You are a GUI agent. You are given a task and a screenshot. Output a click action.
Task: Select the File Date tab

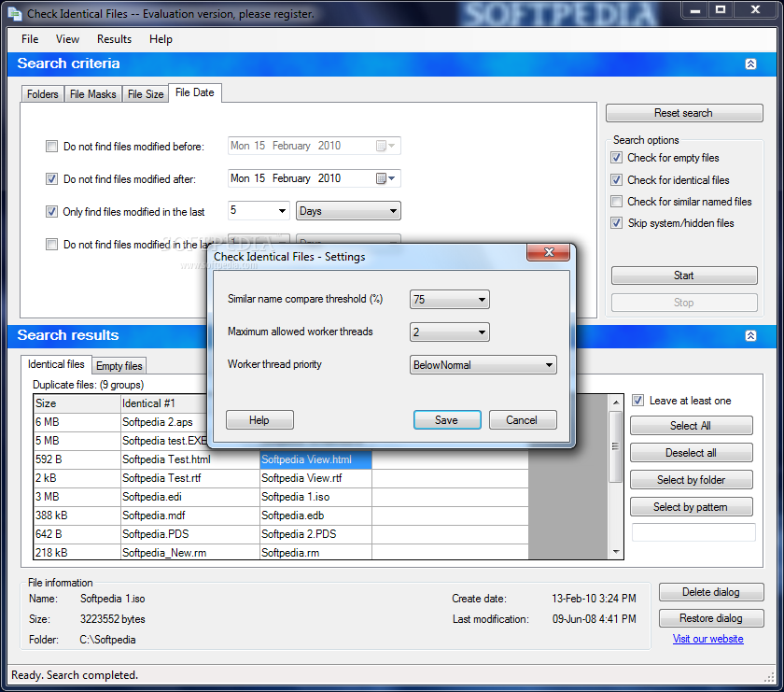(x=195, y=92)
